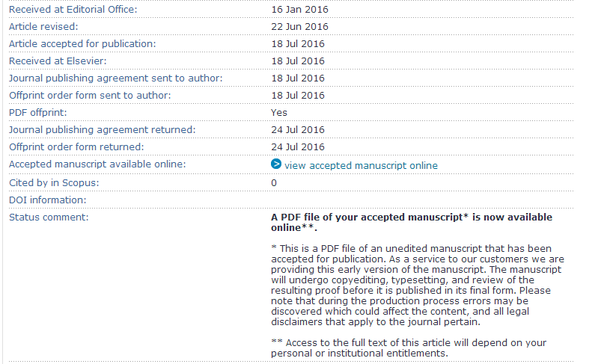Screen dimensions: 604x364
Task: Select the Scopus citation count "0"
Action: pyautogui.click(x=274, y=182)
